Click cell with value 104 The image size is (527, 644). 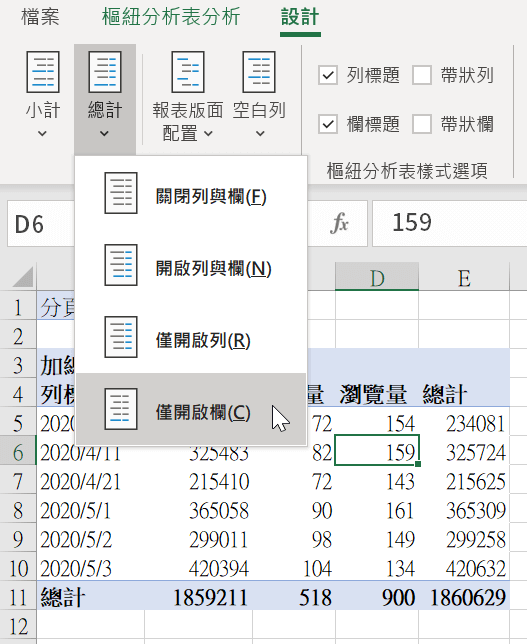[x=294, y=567]
